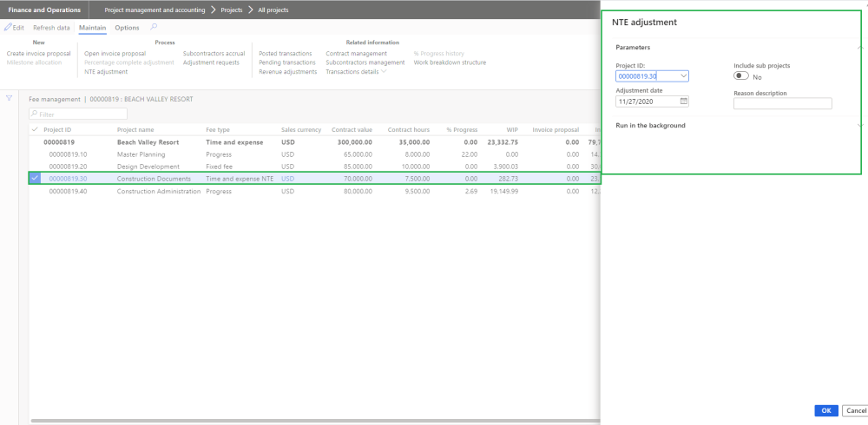Viewport: 868px width, 425px height.
Task: Toggle the select-all checkmark in grid header
Action: click(35, 129)
